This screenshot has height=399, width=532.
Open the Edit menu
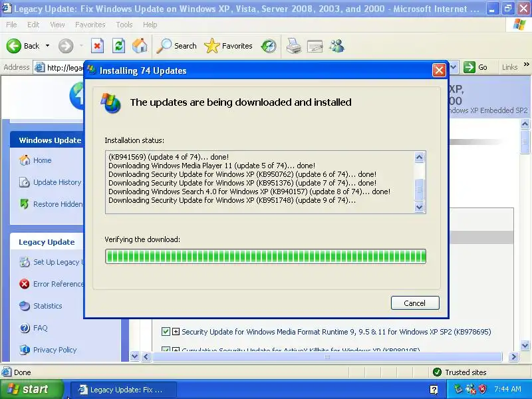(x=33, y=25)
